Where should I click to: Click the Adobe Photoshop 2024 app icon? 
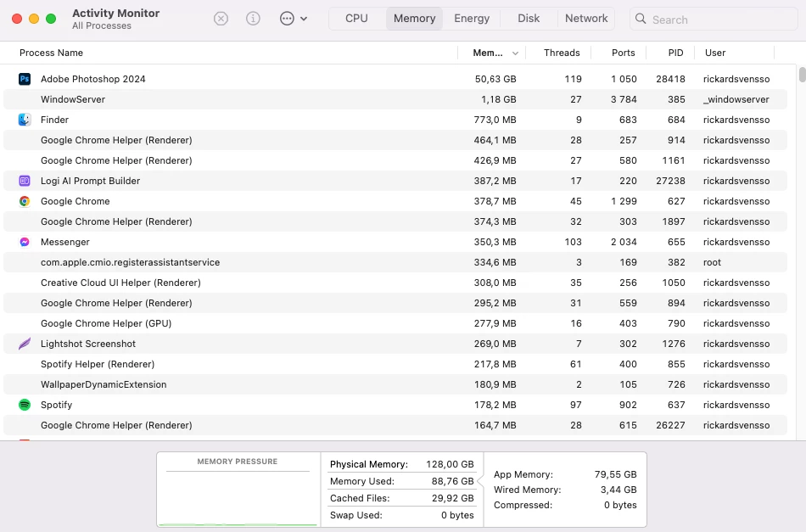click(x=24, y=79)
